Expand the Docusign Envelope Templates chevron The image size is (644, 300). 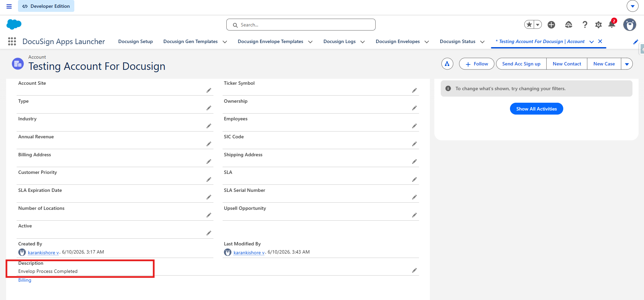pyautogui.click(x=310, y=42)
